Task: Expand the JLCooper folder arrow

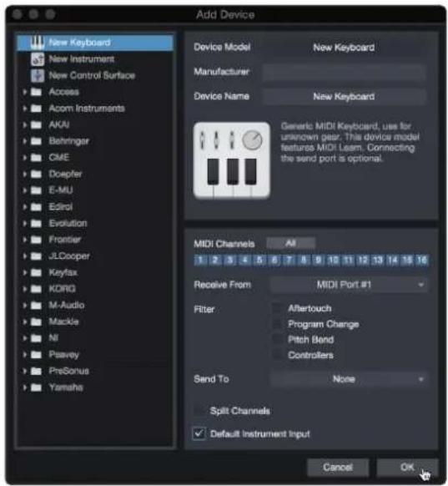Action: pyautogui.click(x=25, y=256)
